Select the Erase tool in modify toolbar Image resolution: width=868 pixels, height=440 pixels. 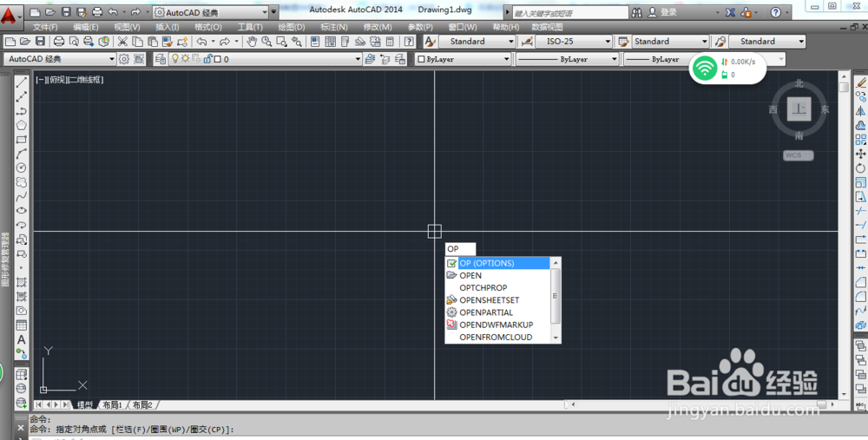pyautogui.click(x=860, y=83)
